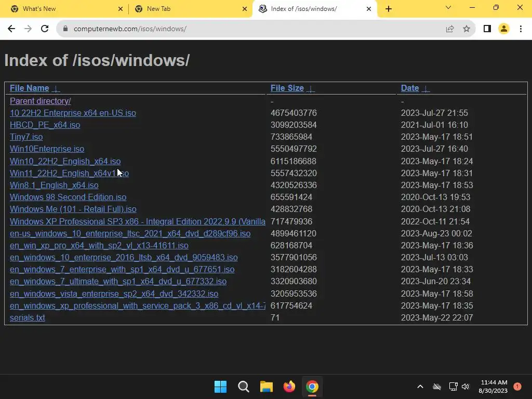Viewport: 532px width, 399px height.
Task: Open the Chrome three-dot menu
Action: [x=521, y=29]
